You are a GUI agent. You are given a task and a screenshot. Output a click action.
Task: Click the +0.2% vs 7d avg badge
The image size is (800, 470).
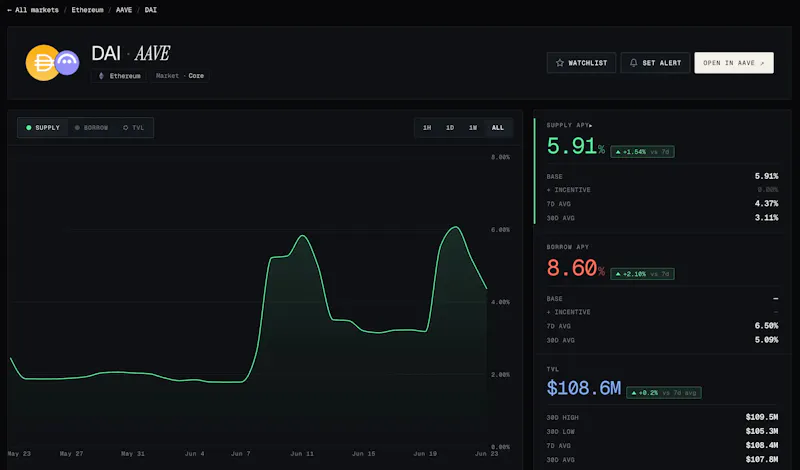coord(664,393)
